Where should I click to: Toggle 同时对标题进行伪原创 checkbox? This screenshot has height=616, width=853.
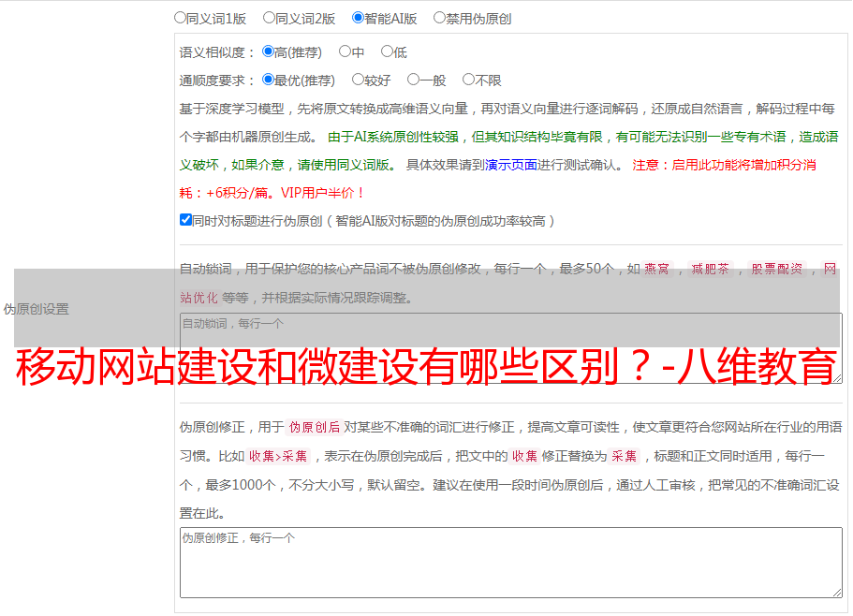point(185,220)
